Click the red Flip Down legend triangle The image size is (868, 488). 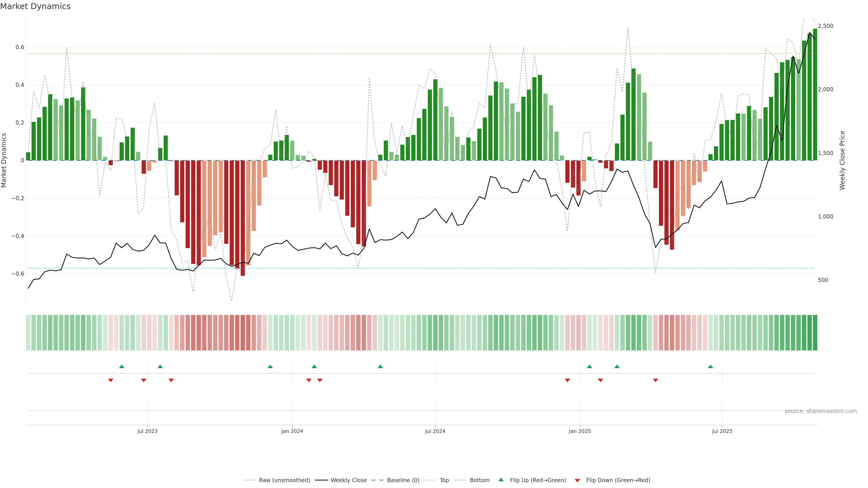pyautogui.click(x=577, y=480)
